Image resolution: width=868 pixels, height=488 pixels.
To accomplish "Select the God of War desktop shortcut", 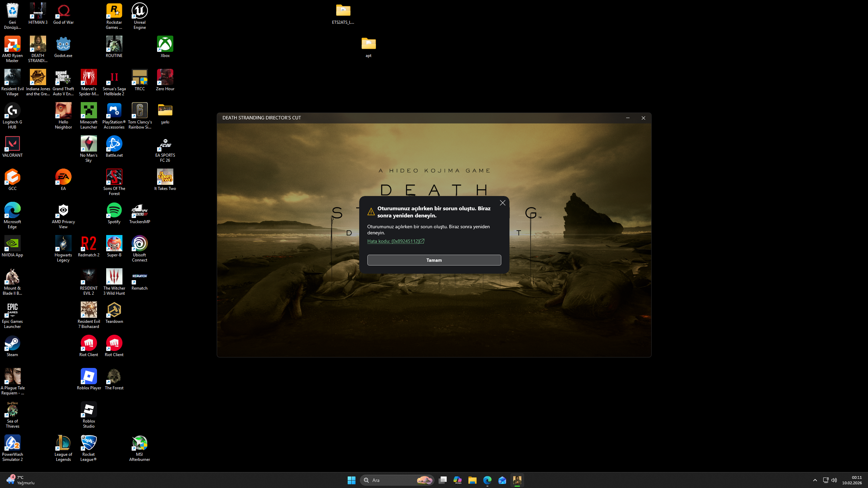I will (63, 14).
